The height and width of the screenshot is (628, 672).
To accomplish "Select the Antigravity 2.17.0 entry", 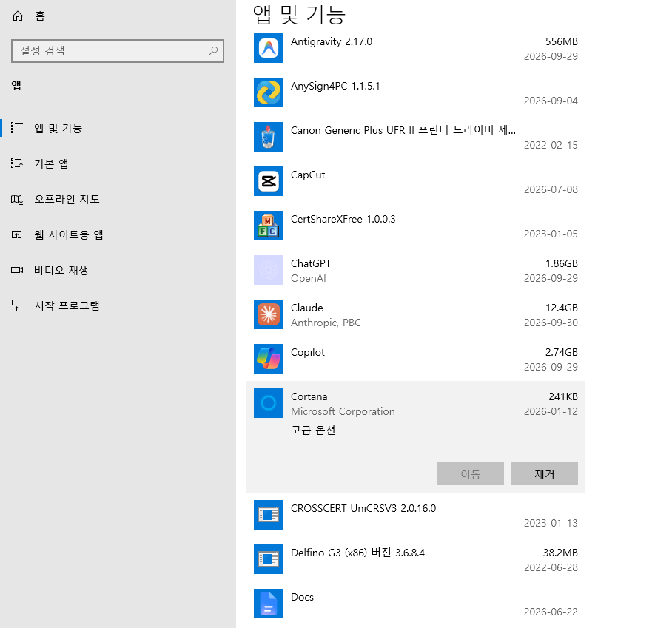I will pyautogui.click(x=332, y=42).
